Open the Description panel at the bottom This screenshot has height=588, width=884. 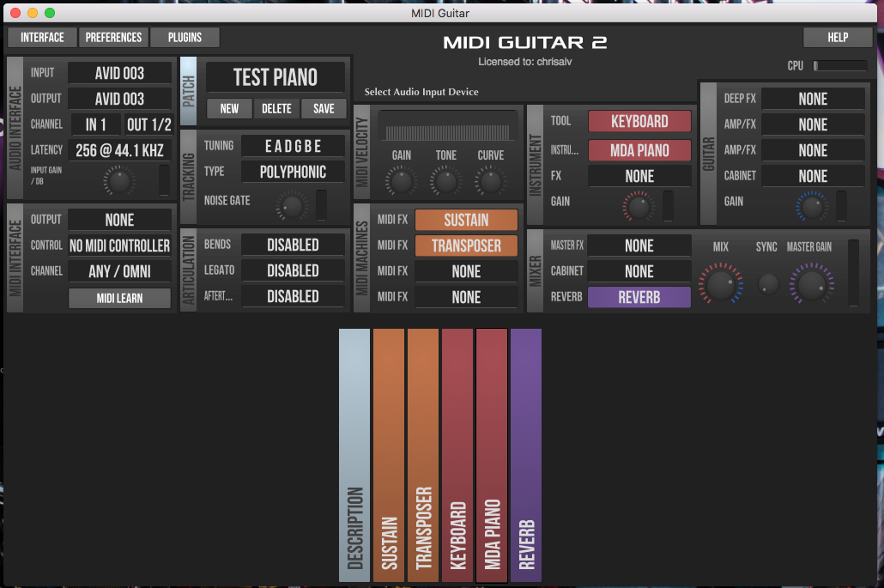(x=354, y=455)
